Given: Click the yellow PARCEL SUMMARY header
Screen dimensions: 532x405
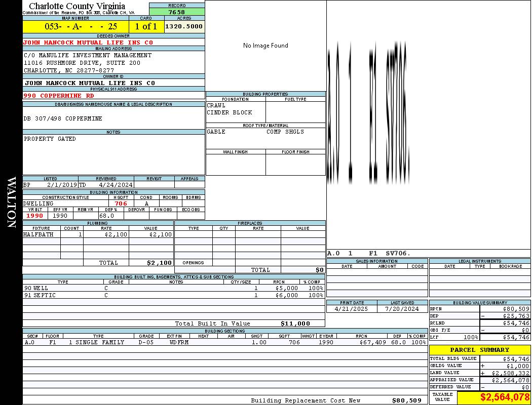Looking at the screenshot, I should click(479, 350).
